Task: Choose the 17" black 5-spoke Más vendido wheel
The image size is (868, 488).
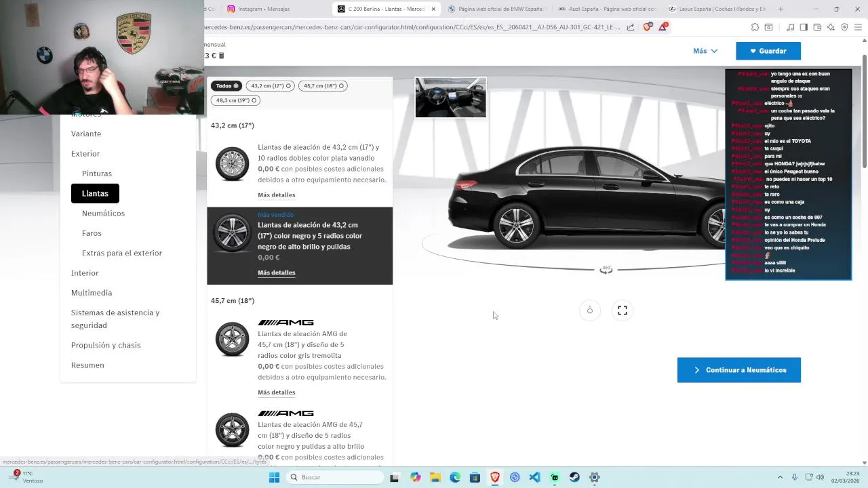Action: pyautogui.click(x=300, y=245)
